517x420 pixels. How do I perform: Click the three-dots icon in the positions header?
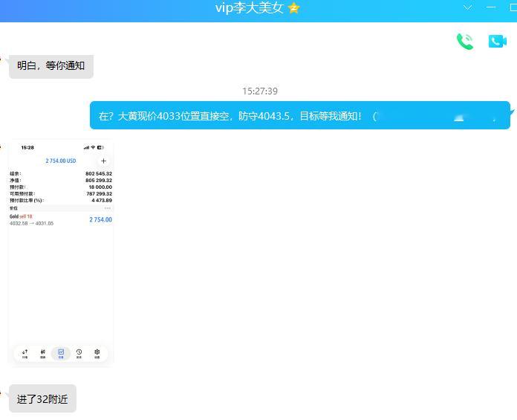pyautogui.click(x=108, y=208)
